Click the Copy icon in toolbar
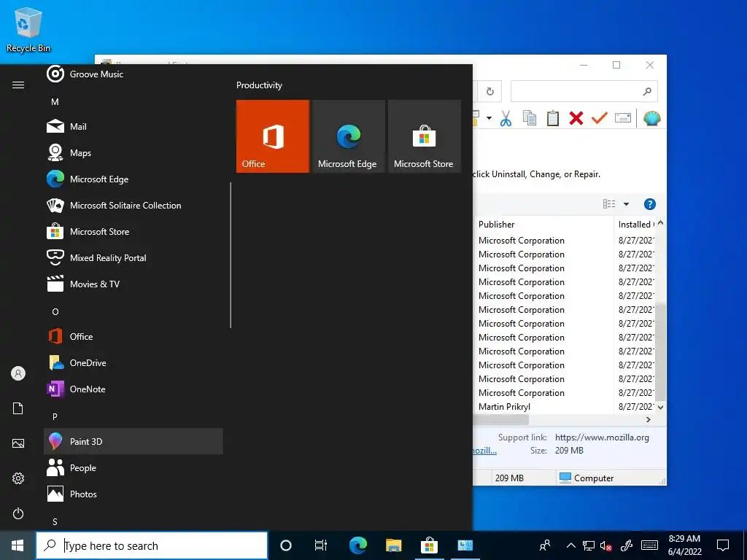Screen dimensions: 747x560 coord(530,118)
